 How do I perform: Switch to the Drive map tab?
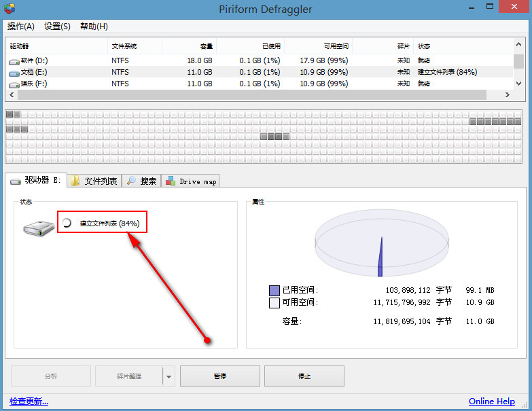pos(191,181)
